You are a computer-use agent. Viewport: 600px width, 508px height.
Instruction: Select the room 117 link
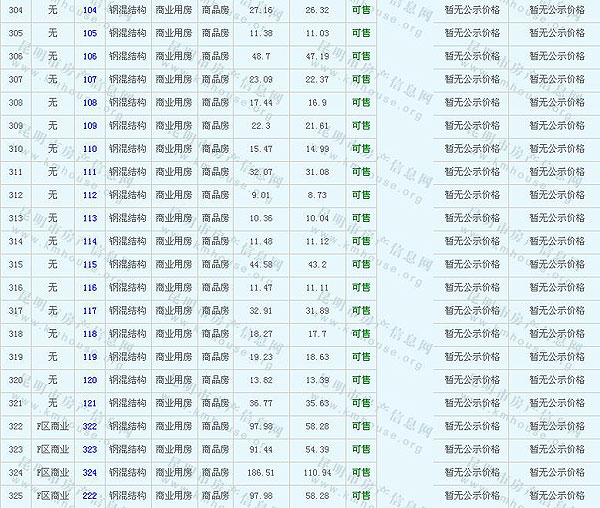[90, 311]
